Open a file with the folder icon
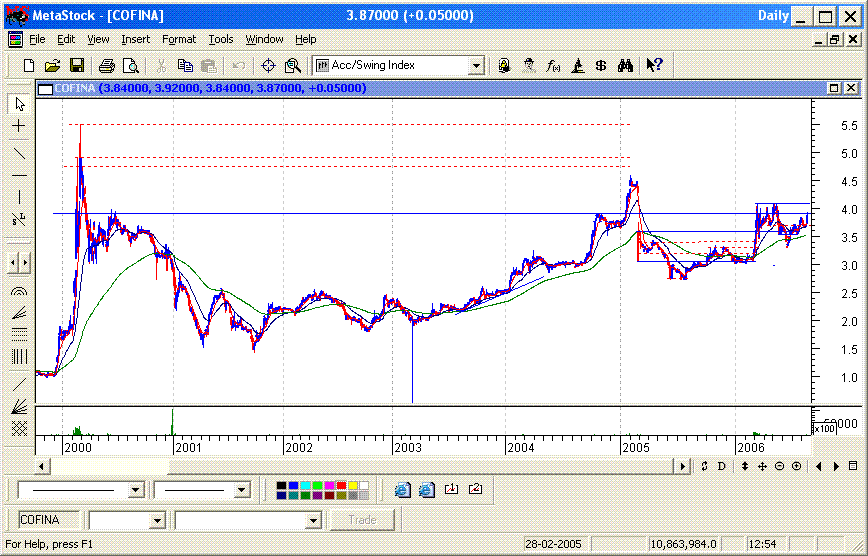 pyautogui.click(x=53, y=66)
